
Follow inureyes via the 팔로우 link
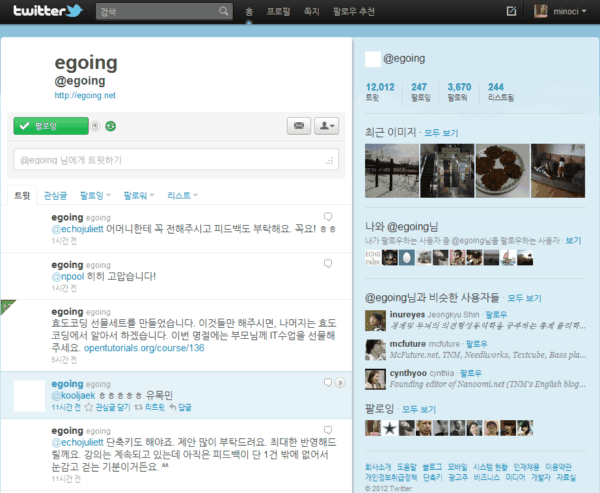[496, 315]
